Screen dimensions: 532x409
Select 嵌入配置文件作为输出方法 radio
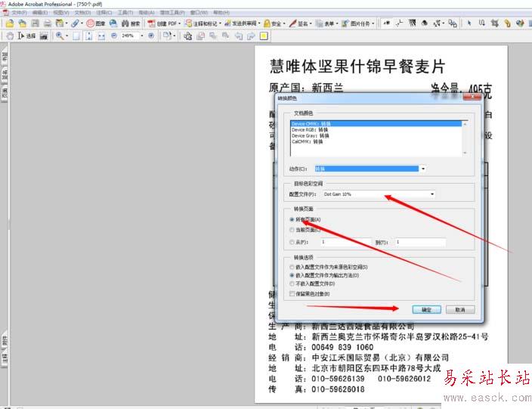(292, 275)
